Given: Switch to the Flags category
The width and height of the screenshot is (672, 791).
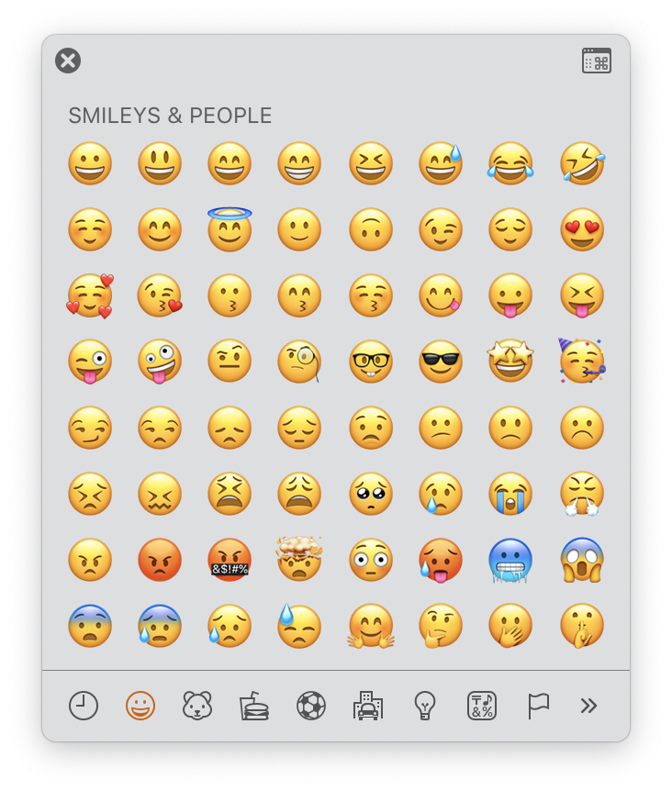Looking at the screenshot, I should point(538,706).
